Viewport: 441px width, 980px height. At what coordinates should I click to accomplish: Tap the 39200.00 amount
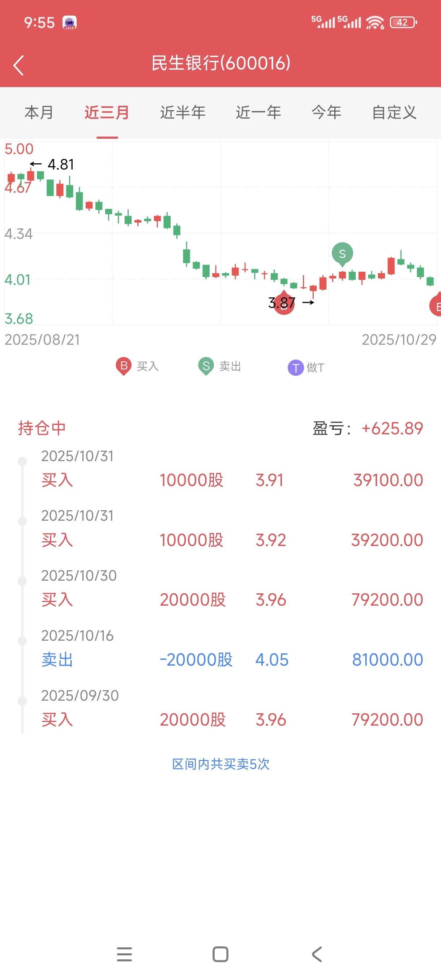pyautogui.click(x=387, y=540)
